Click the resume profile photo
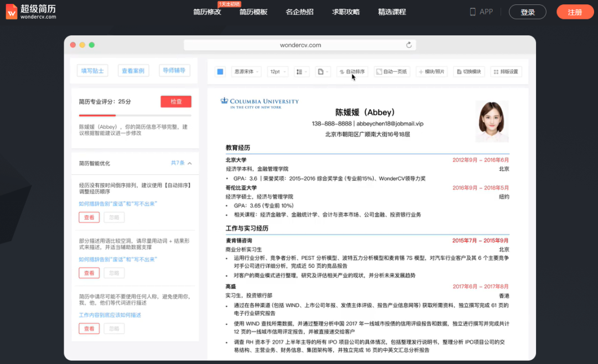 click(492, 121)
